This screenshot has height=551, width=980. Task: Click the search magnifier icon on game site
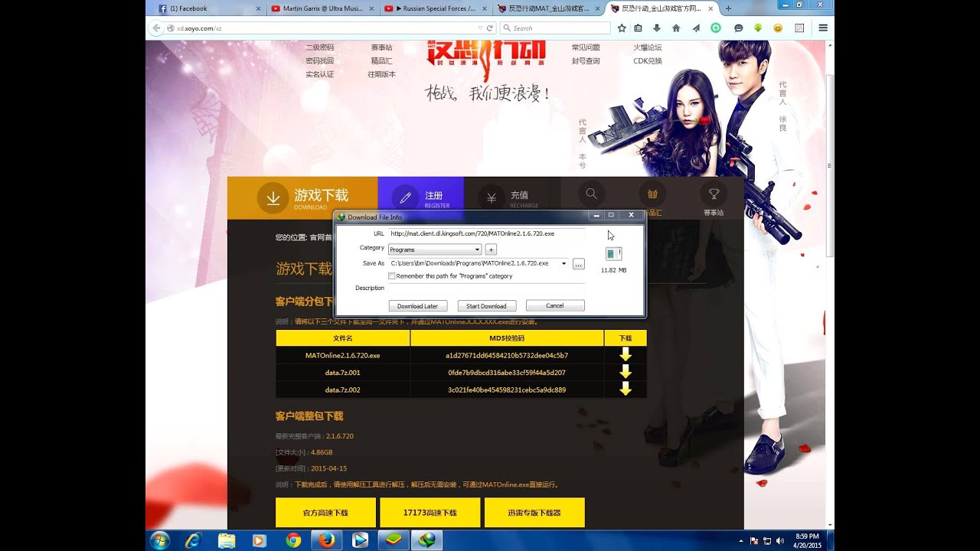pyautogui.click(x=591, y=194)
